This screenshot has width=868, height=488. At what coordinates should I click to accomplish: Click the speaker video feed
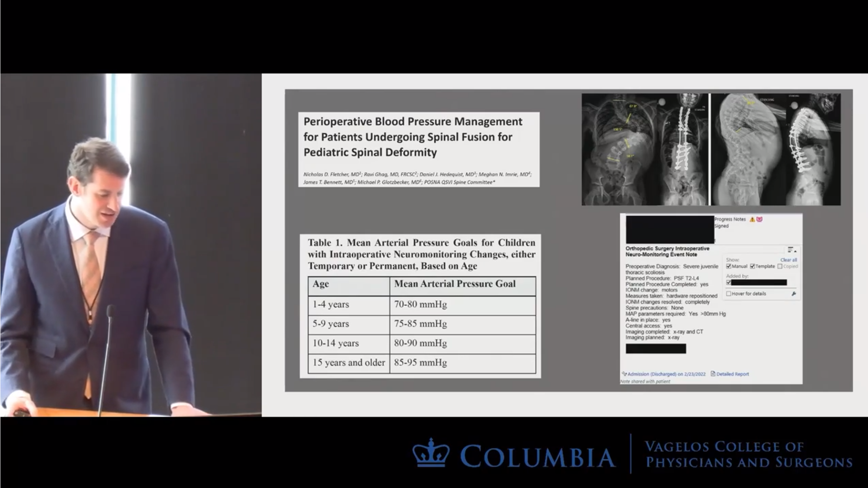point(131,245)
